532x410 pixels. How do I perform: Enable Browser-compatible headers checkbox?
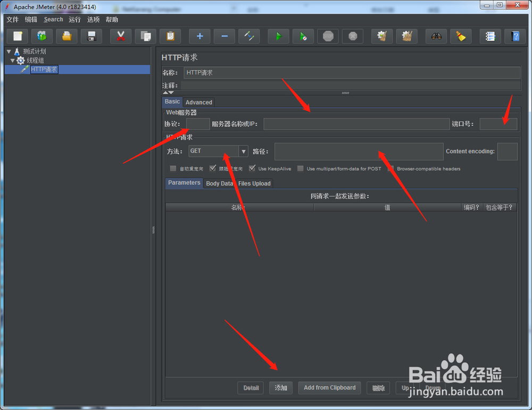[390, 169]
